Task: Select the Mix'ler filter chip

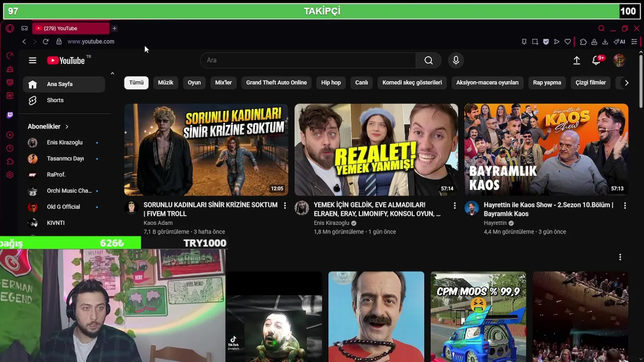Action: (223, 82)
